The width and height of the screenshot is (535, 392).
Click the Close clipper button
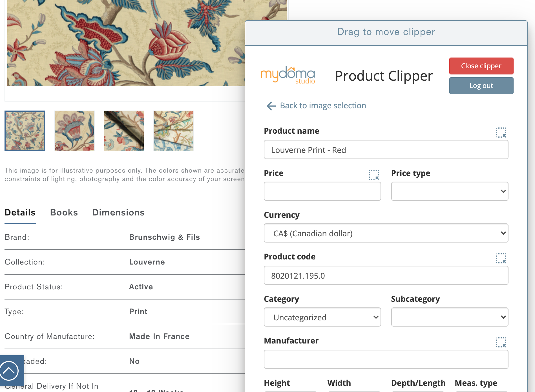[481, 66]
